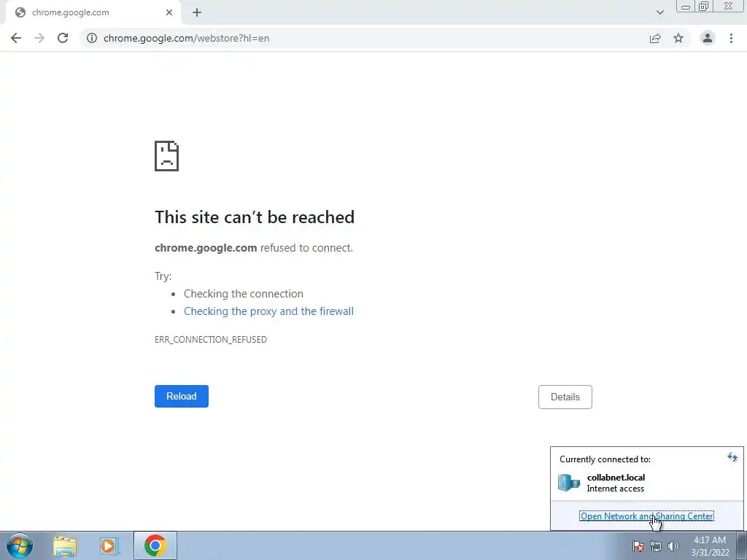The image size is (747, 560).
Task: Click the sad page error icon
Action: 167,156
